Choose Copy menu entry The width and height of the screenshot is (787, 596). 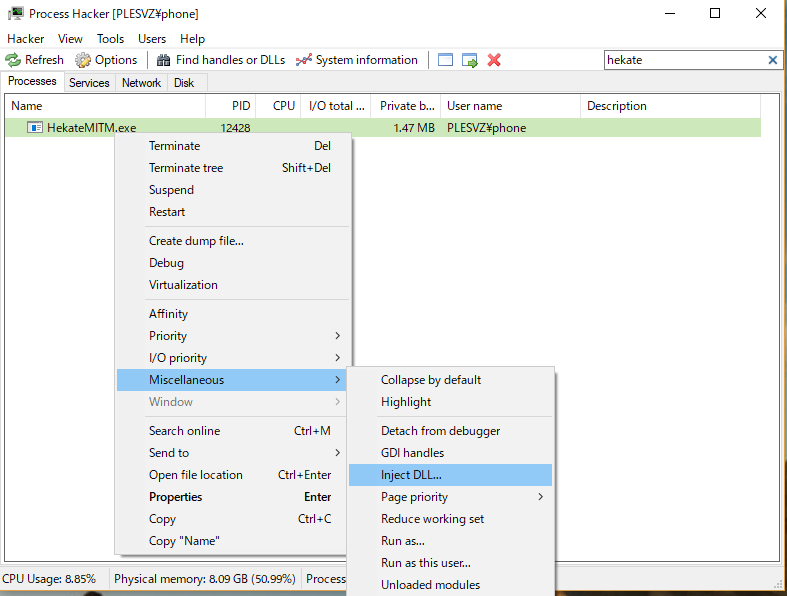pos(233,519)
